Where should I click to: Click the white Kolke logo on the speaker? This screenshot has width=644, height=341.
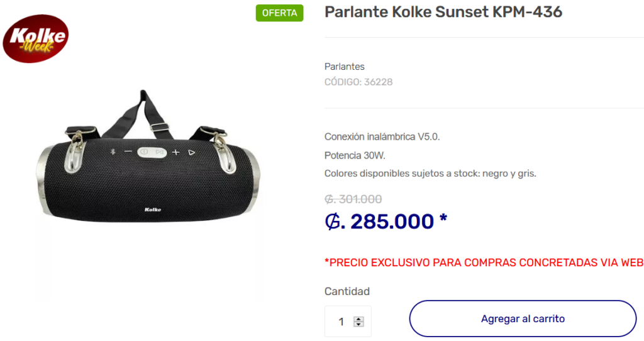pyautogui.click(x=153, y=210)
